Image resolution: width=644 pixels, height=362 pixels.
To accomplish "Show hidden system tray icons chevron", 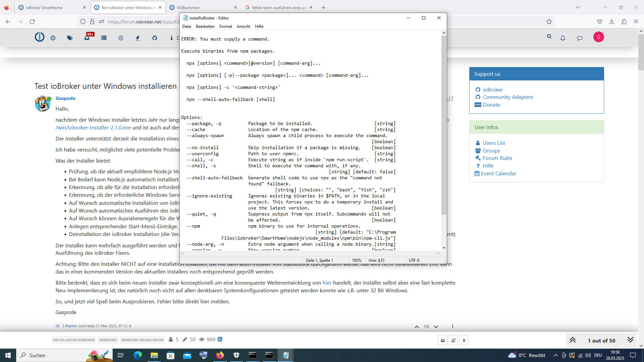I will tap(556, 356).
